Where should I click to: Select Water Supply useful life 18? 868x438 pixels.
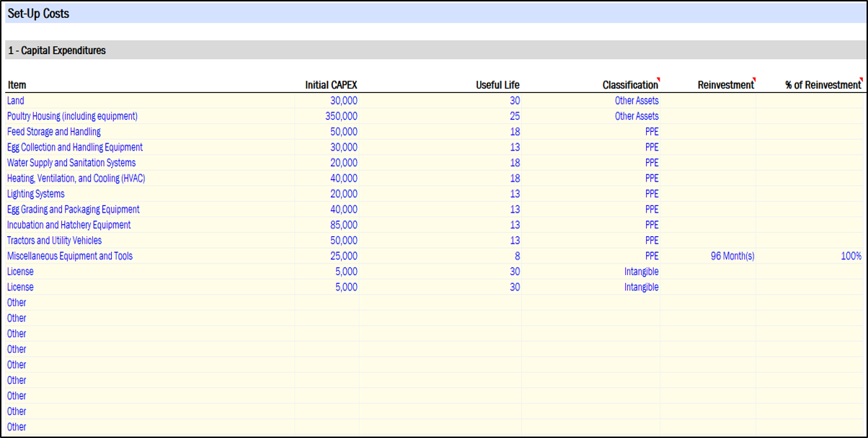440,163
